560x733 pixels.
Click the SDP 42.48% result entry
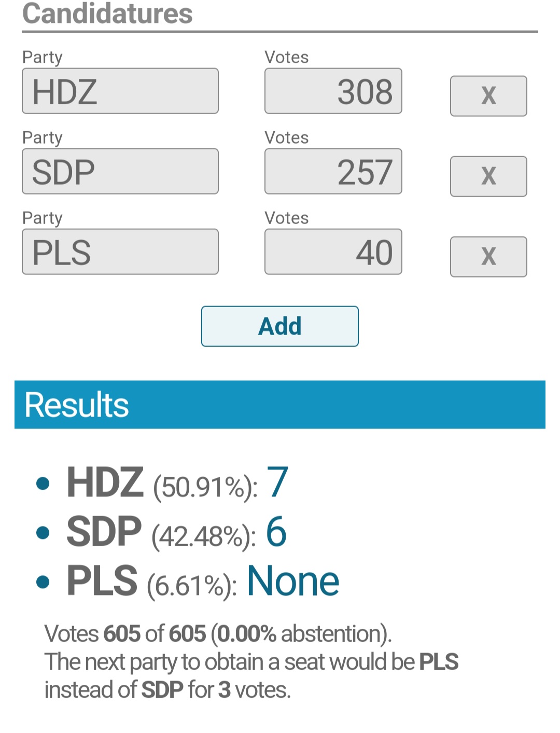(176, 532)
